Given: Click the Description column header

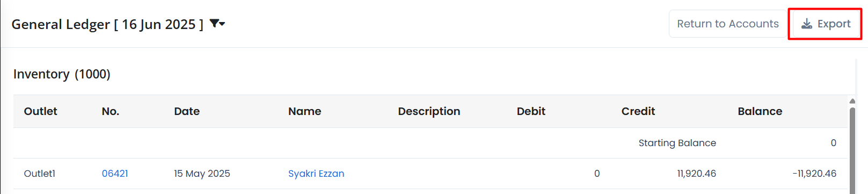Looking at the screenshot, I should click(x=429, y=111).
